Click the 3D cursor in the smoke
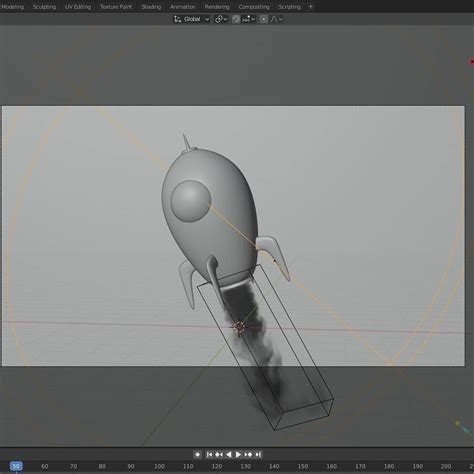474x474 pixels. (x=239, y=328)
